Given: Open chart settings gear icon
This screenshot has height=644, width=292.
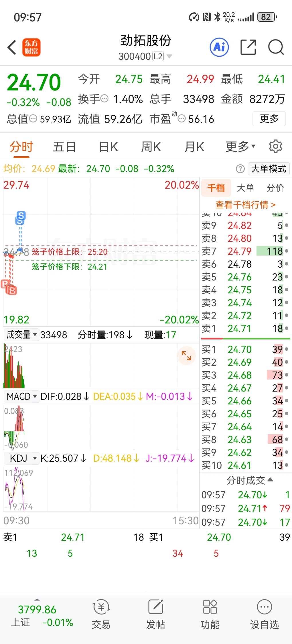Looking at the screenshot, I should click(276, 147).
